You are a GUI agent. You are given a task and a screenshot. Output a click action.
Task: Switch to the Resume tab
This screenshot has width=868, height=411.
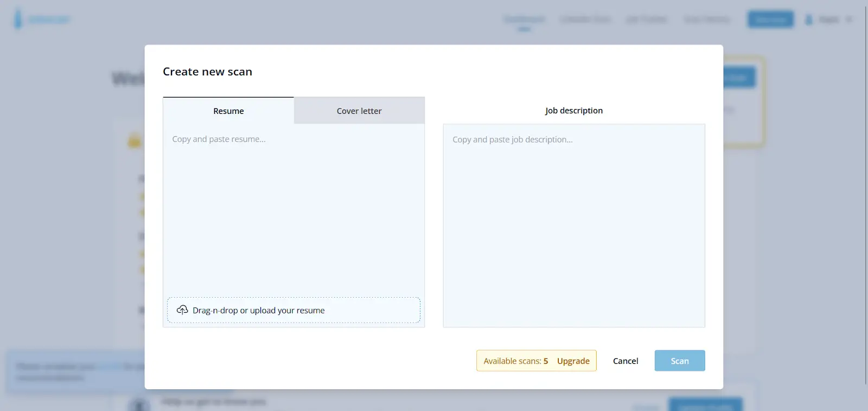click(x=228, y=111)
